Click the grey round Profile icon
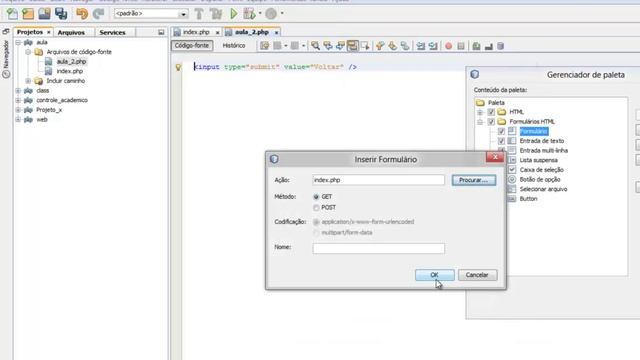 pos(271,14)
